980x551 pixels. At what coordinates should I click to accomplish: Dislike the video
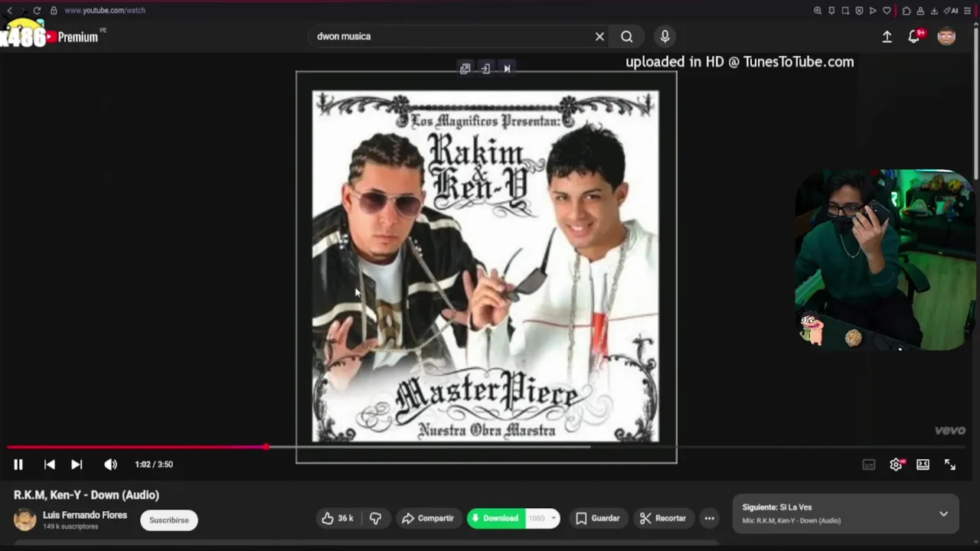375,518
